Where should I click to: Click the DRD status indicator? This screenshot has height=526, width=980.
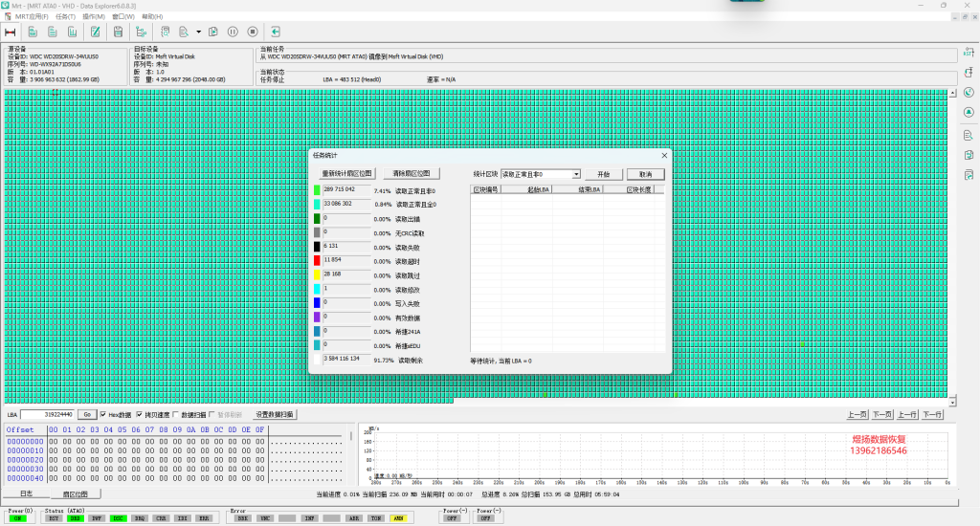75,518
